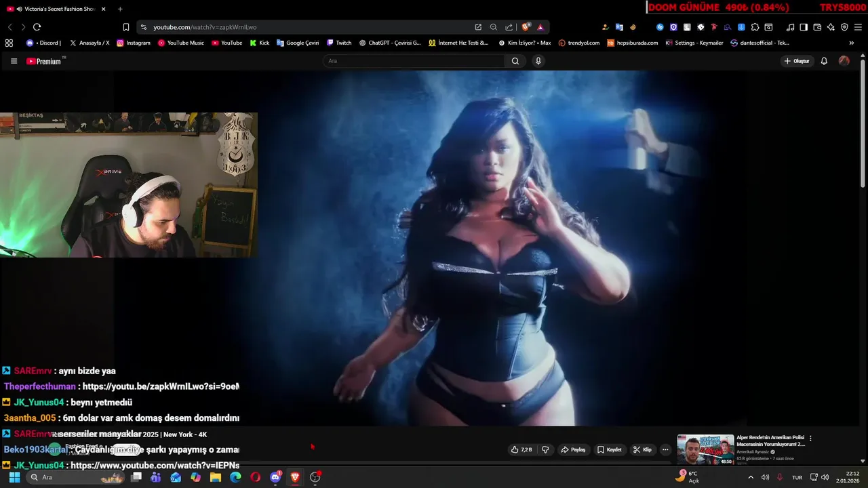Viewport: 868px width, 488px height.
Task: Show more bookmarks overflow chevron
Action: click(852, 43)
